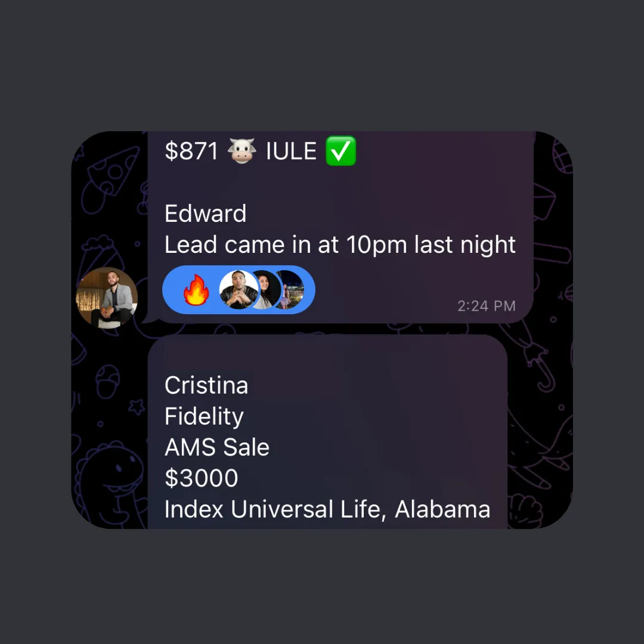Screen dimensions: 644x644
Task: Select the name Edward in the message
Action: (205, 213)
